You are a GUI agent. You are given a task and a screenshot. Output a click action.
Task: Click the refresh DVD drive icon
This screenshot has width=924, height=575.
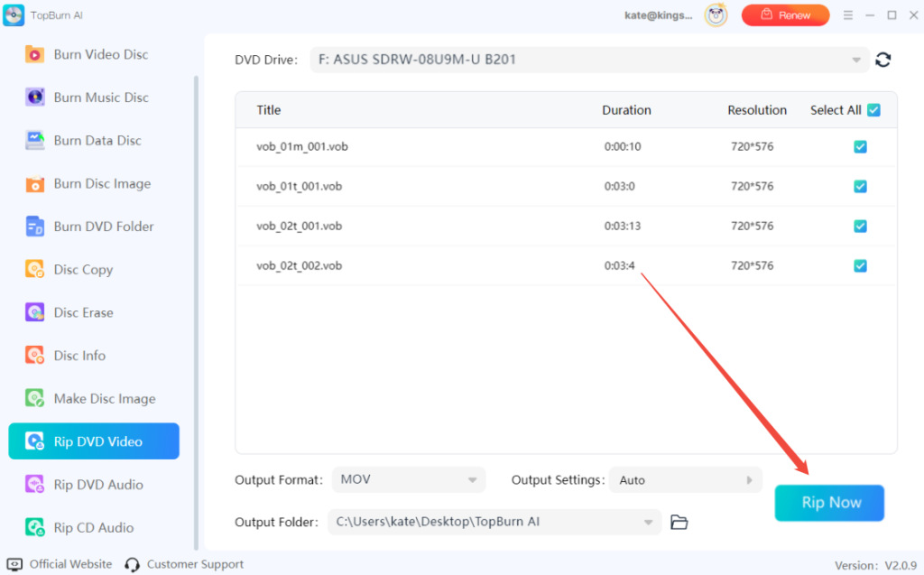(883, 60)
